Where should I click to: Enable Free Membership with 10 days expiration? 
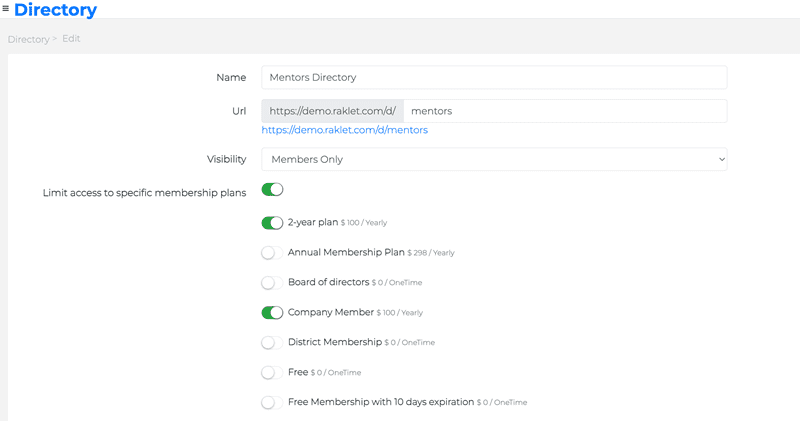pos(272,402)
